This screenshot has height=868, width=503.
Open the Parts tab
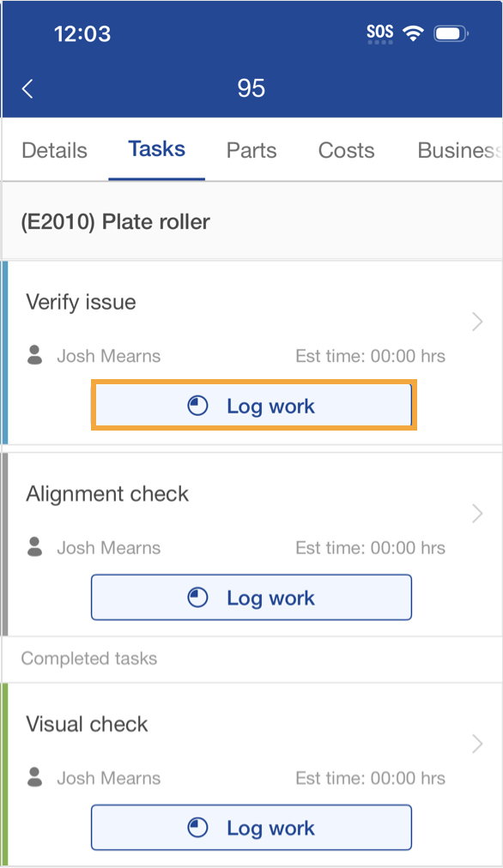click(x=251, y=150)
